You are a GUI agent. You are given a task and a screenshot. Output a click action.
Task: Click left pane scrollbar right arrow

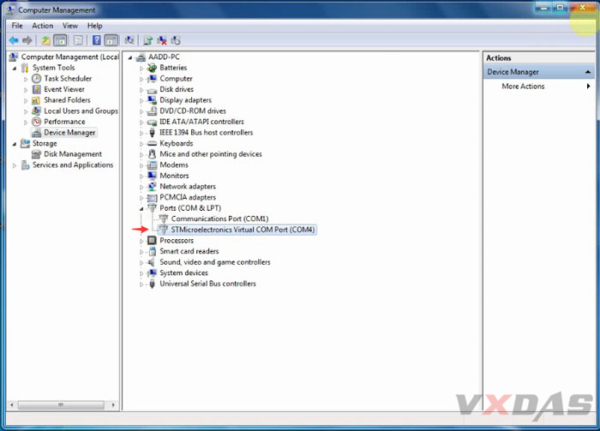pos(113,405)
